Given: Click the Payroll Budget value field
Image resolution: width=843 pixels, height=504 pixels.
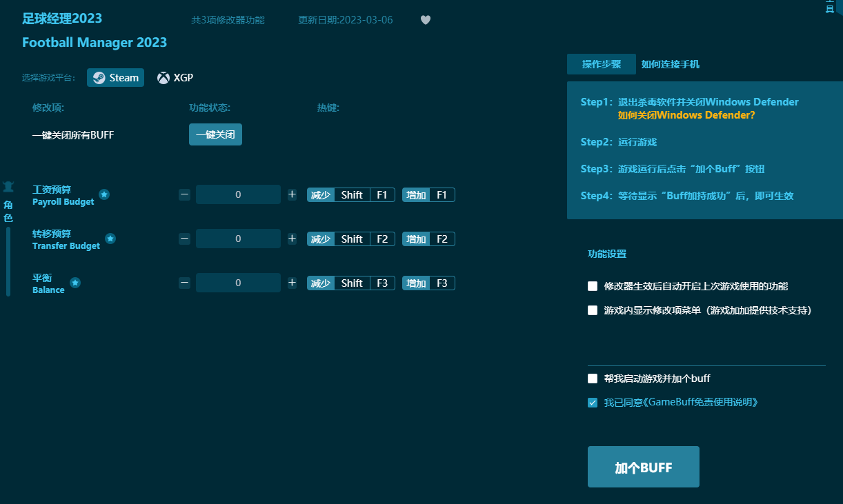Looking at the screenshot, I should [x=238, y=194].
